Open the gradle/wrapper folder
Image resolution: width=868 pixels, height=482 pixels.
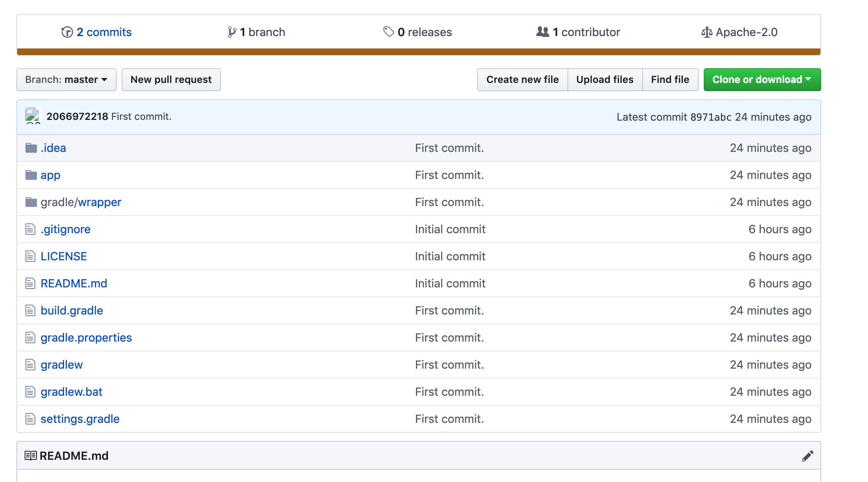pyautogui.click(x=81, y=202)
